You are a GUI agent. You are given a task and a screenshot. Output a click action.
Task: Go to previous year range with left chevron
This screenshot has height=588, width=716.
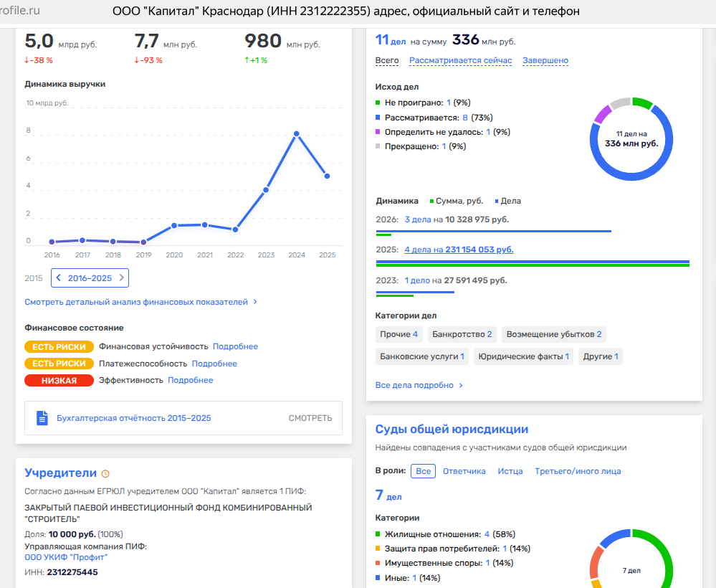pos(59,278)
